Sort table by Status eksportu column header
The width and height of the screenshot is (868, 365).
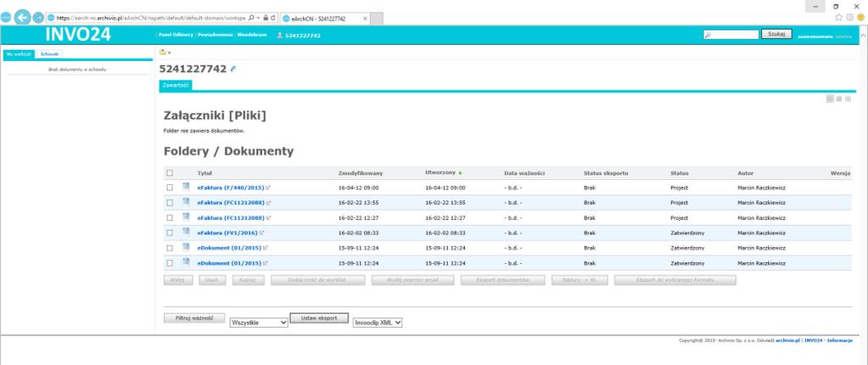click(606, 173)
